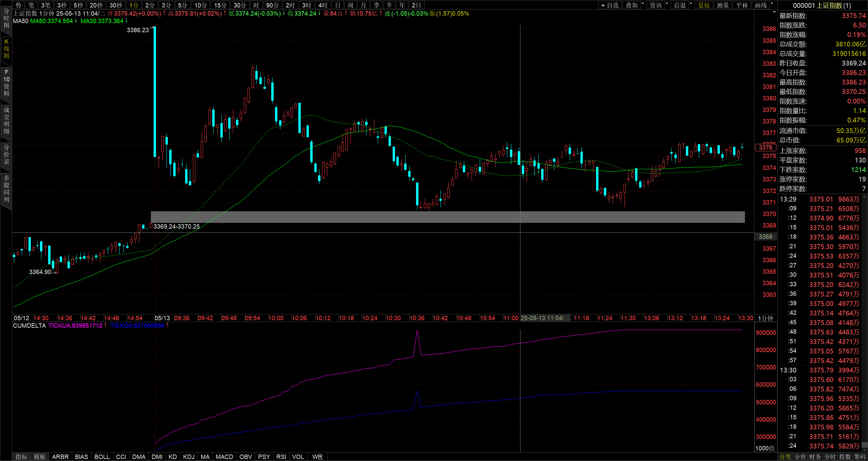868x461 pixels.
Task: Switch chart to 5秒 period
Action: coord(78,5)
